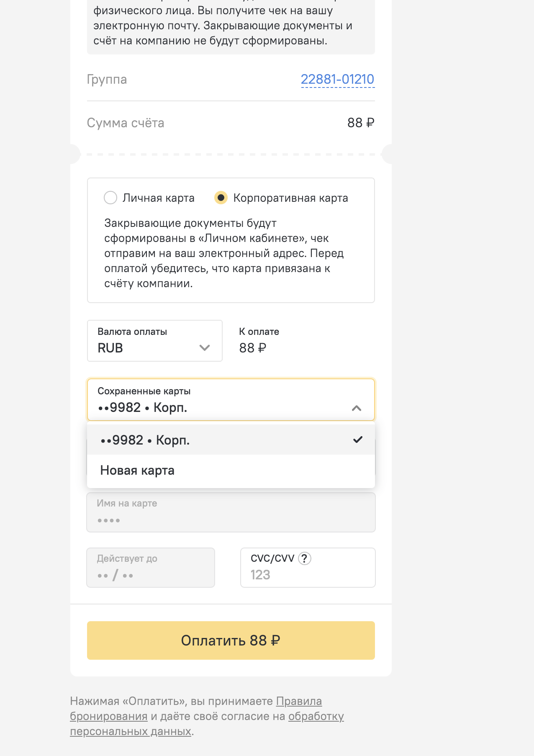Click the RUB currency chevron arrow
This screenshot has height=756, width=534.
(205, 348)
